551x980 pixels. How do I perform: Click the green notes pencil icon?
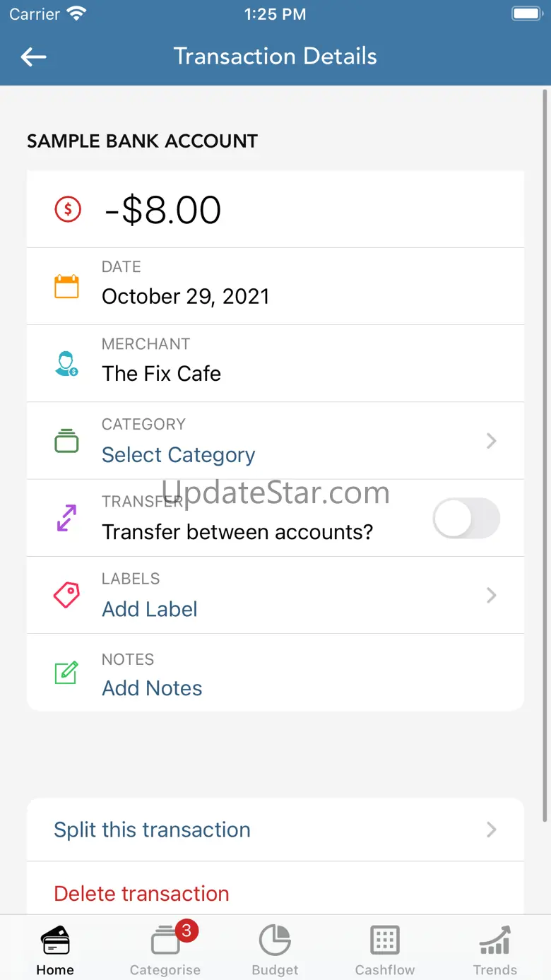coord(66,672)
